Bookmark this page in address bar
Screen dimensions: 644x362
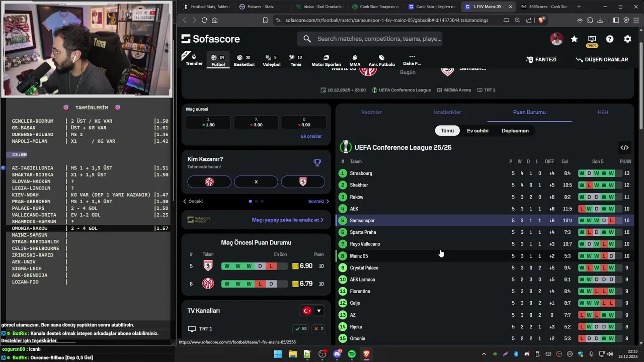(x=265, y=20)
